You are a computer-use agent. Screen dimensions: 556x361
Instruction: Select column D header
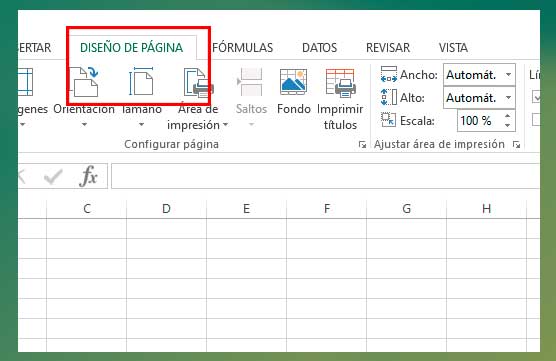[167, 209]
